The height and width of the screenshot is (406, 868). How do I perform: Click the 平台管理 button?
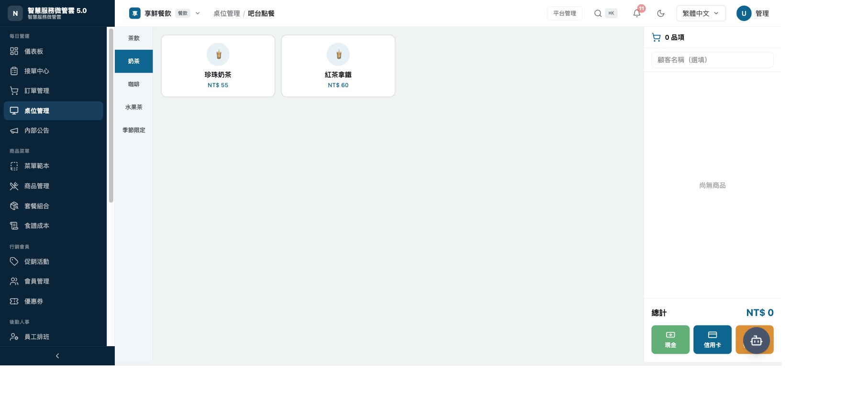[x=565, y=13]
